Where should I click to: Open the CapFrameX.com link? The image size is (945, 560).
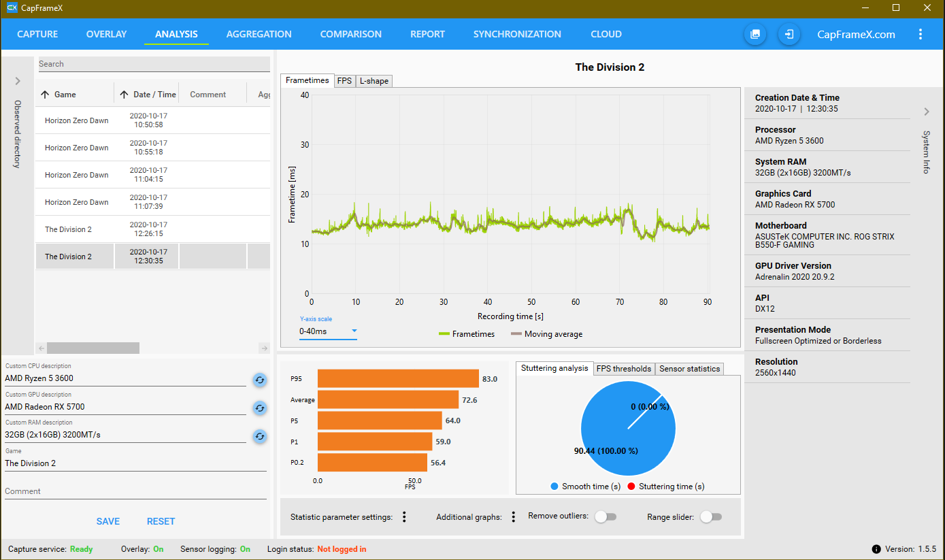coord(857,34)
